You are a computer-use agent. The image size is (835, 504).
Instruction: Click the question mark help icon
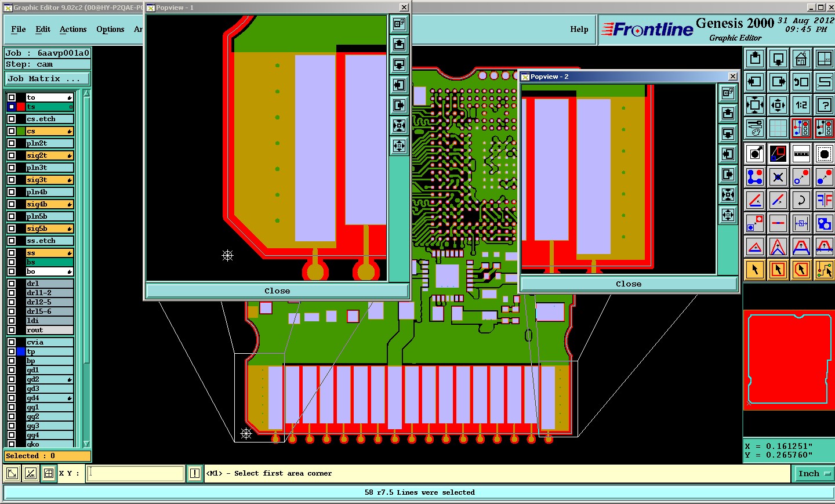pyautogui.click(x=825, y=105)
